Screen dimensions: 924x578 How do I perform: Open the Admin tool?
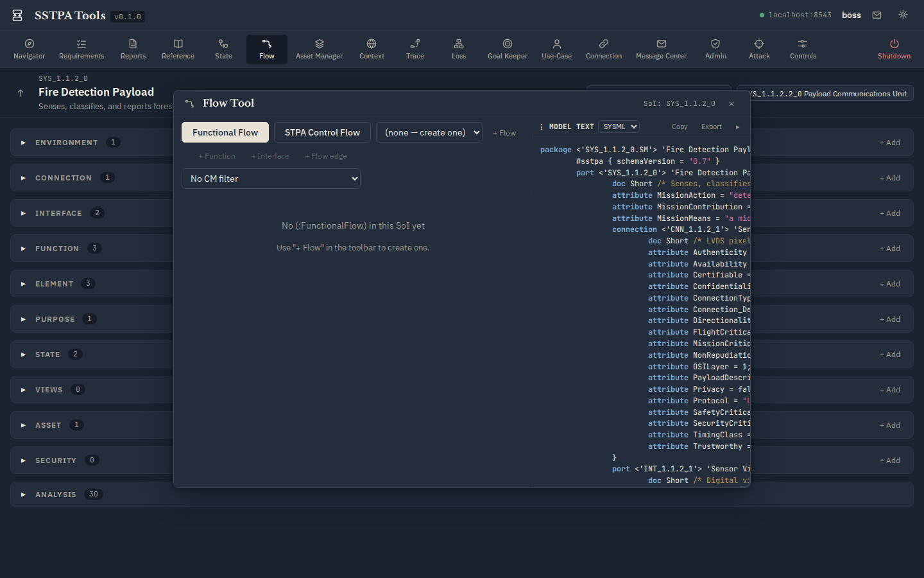pos(715,49)
